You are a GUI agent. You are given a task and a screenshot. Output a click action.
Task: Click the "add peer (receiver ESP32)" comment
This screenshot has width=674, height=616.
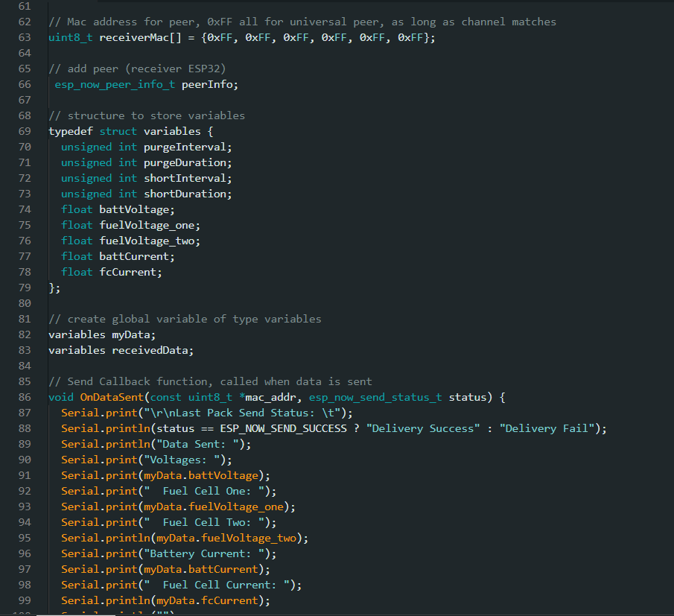(x=137, y=69)
